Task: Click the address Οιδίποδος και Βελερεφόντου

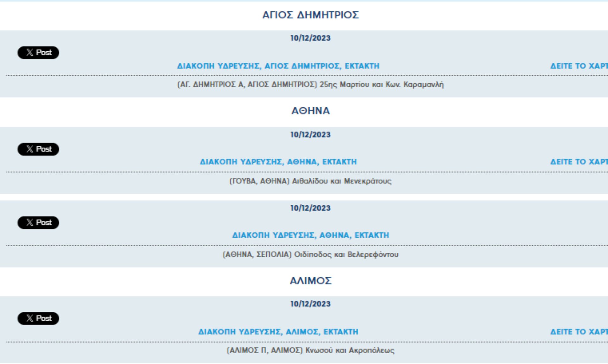Action: click(x=346, y=254)
